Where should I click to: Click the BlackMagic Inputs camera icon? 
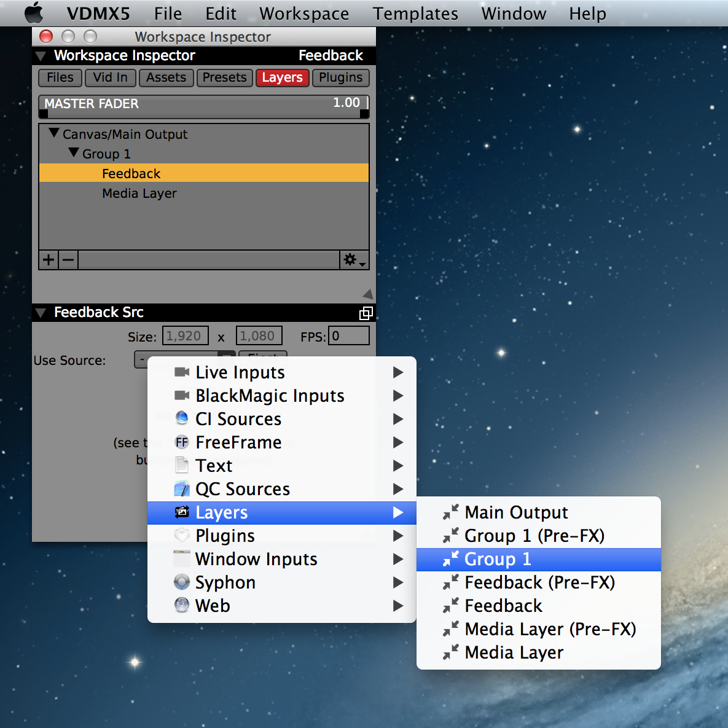181,395
